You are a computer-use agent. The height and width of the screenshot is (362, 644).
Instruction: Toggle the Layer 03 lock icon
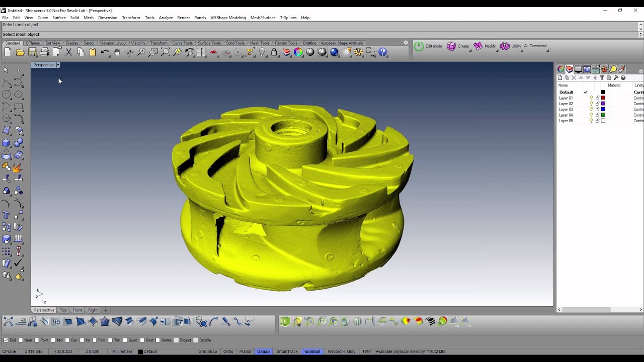(597, 109)
